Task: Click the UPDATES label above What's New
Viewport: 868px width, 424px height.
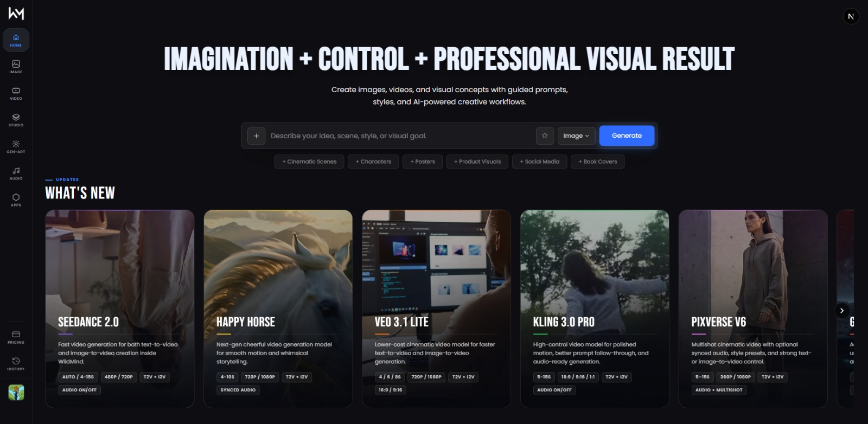Action: coord(67,179)
